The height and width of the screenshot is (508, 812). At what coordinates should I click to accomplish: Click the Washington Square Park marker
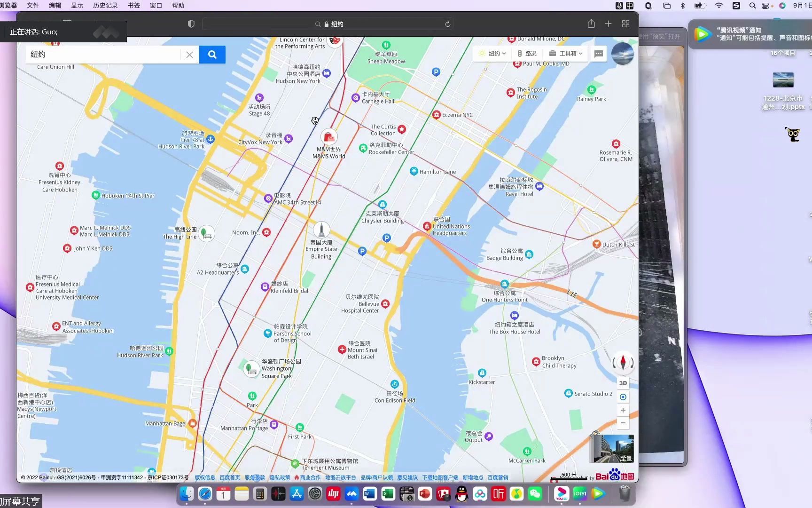(252, 369)
